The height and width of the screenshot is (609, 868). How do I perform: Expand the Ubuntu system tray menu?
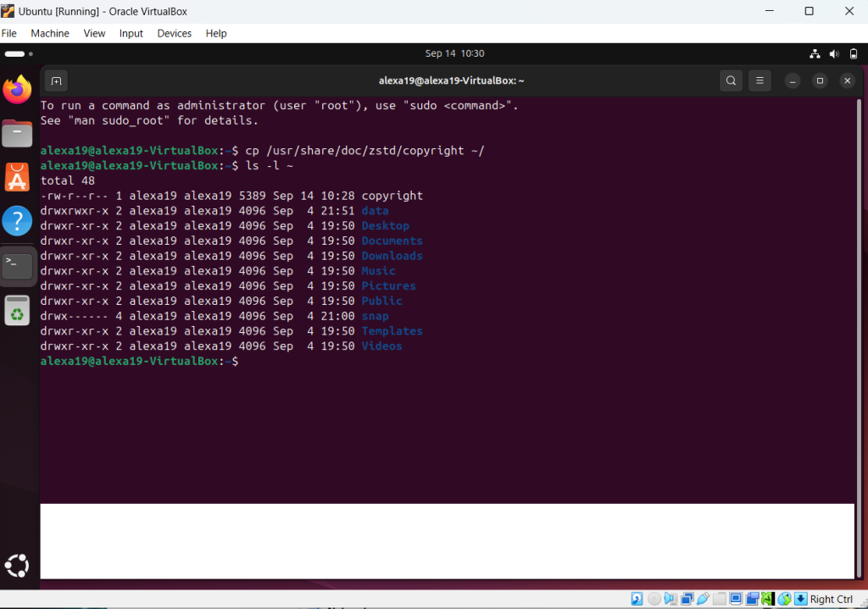834,53
